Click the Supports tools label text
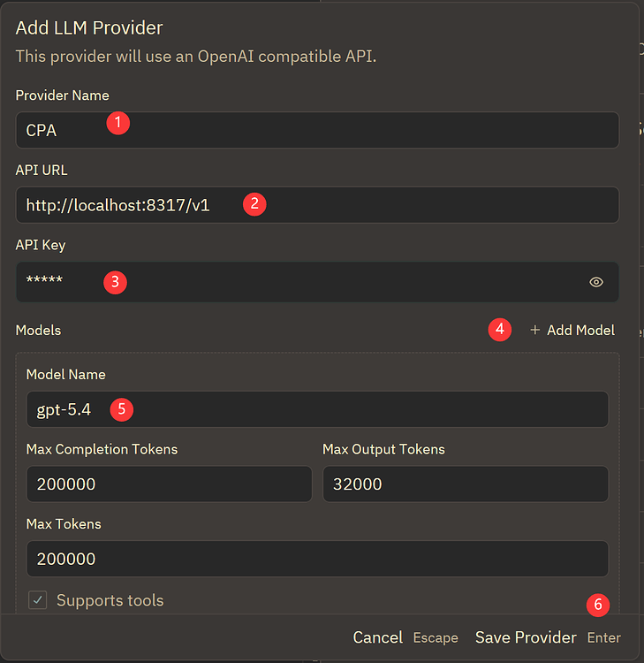The image size is (644, 663). 110,600
